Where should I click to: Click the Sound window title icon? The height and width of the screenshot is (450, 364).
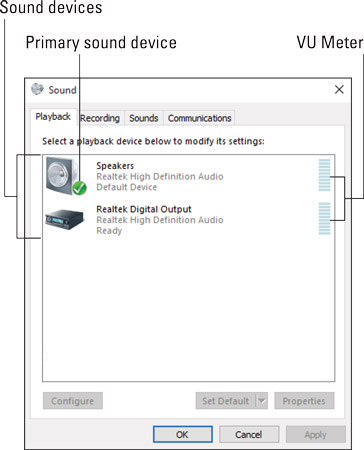click(37, 89)
